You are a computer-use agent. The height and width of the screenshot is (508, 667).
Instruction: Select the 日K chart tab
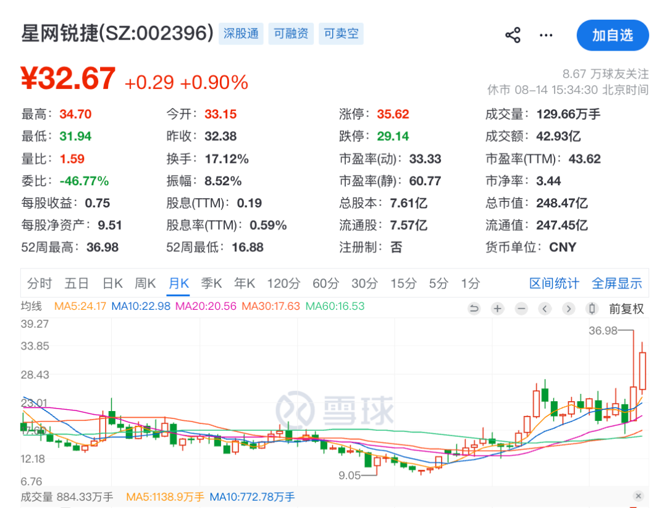click(113, 283)
